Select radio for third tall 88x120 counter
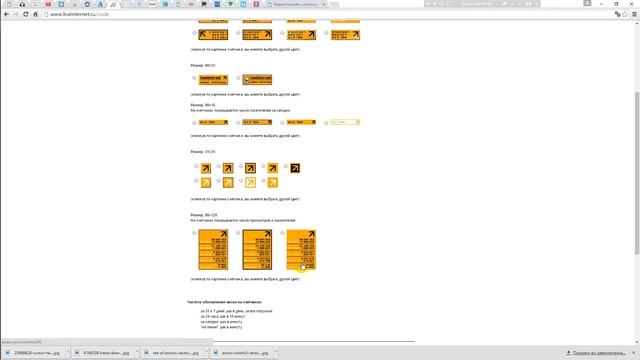Viewport: 640px width, 360px height. [x=282, y=233]
